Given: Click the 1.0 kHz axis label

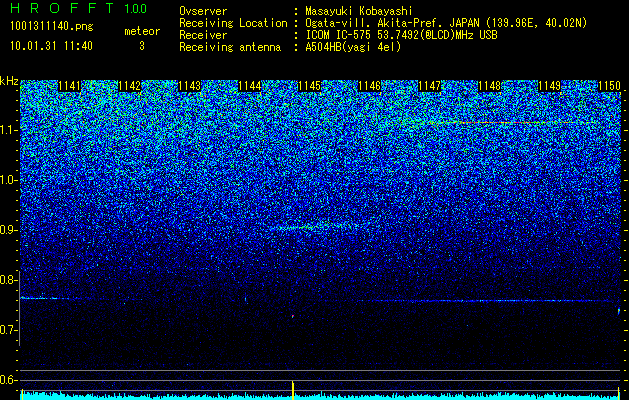Looking at the screenshot, I should (x=7, y=180).
